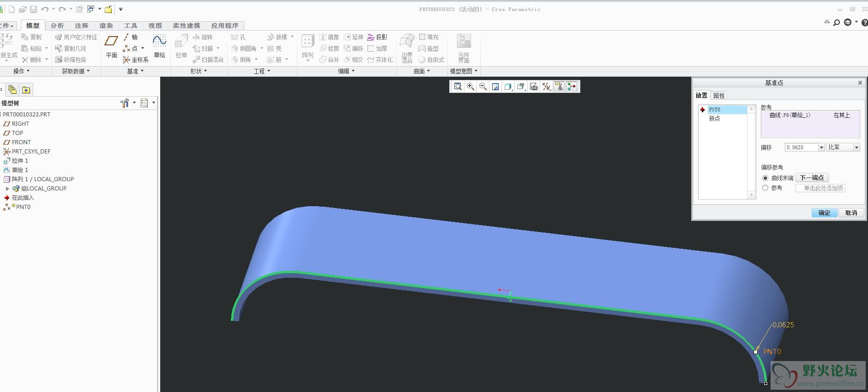Redo the last action
Image resolution: width=868 pixels, height=392 pixels.
(x=62, y=9)
